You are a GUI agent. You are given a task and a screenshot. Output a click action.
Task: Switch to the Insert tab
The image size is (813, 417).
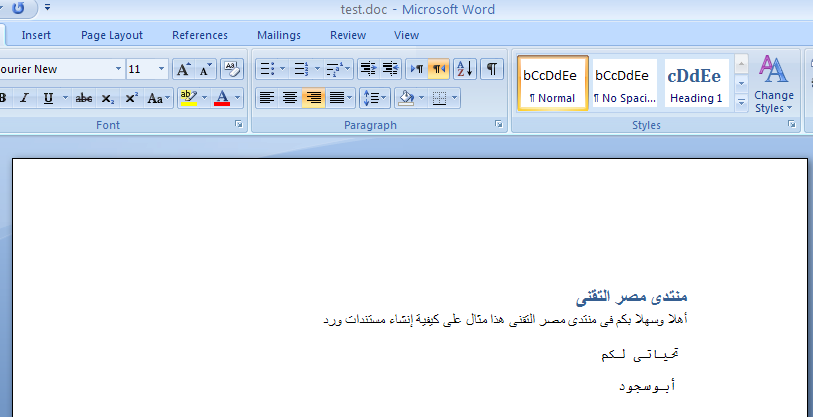click(x=36, y=35)
